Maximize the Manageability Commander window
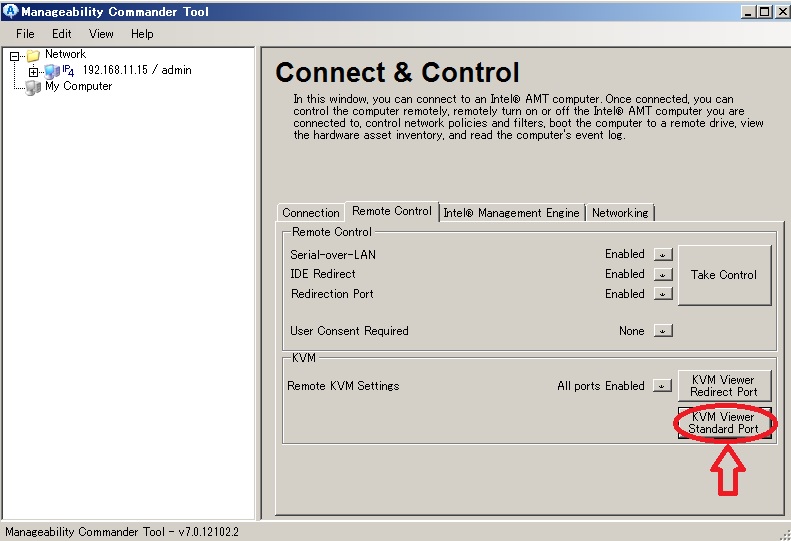Screen dimensions: 791x541 pyautogui.click(x=764, y=11)
